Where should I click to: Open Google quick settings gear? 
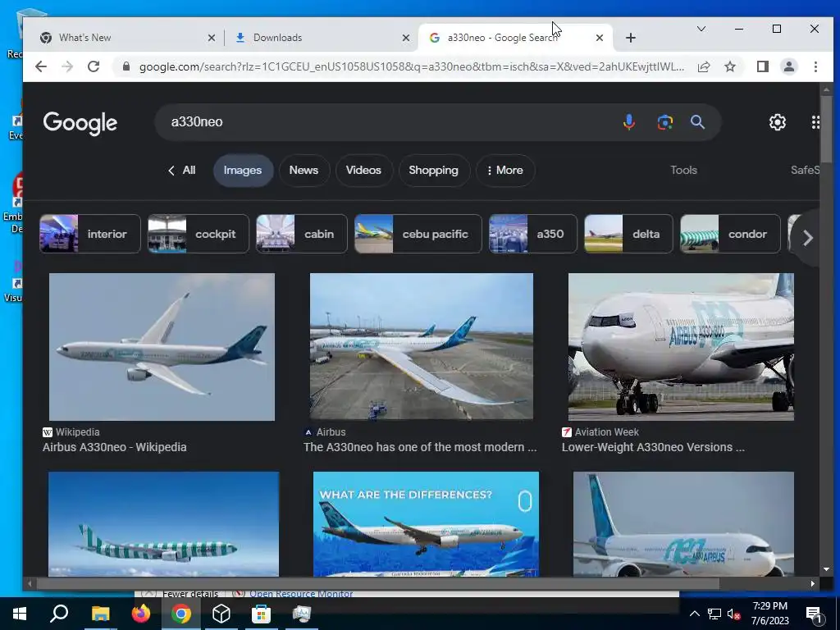(x=778, y=122)
